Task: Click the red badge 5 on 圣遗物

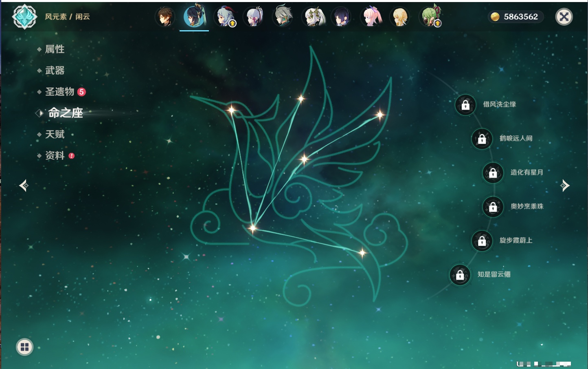Action: (x=81, y=92)
